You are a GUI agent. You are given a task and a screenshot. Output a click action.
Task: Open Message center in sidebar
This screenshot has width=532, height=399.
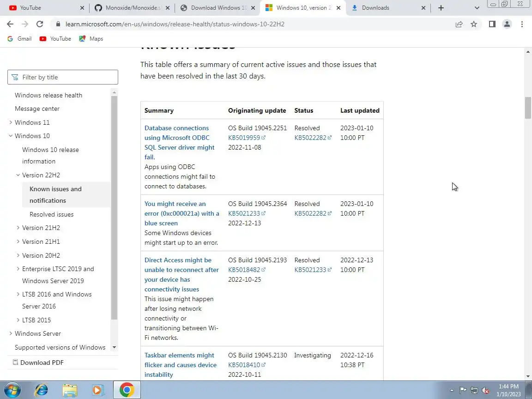click(x=37, y=109)
